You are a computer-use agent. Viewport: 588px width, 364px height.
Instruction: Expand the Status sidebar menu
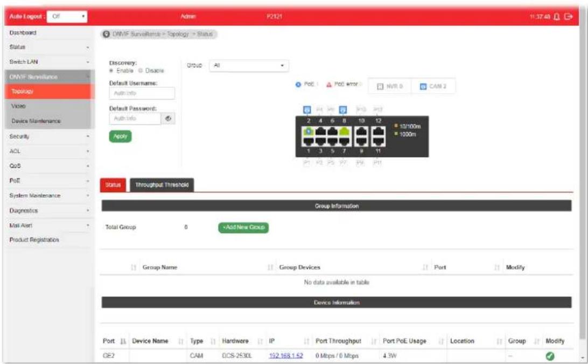[x=49, y=47]
